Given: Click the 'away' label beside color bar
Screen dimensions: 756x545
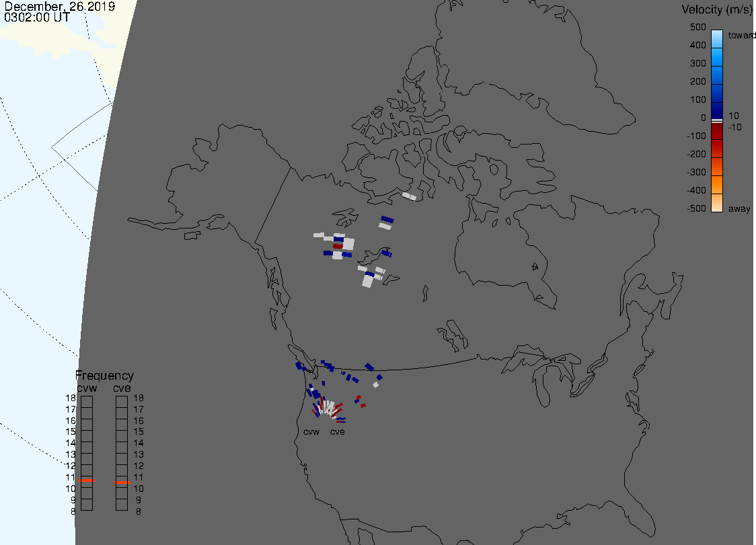Looking at the screenshot, I should [739, 208].
